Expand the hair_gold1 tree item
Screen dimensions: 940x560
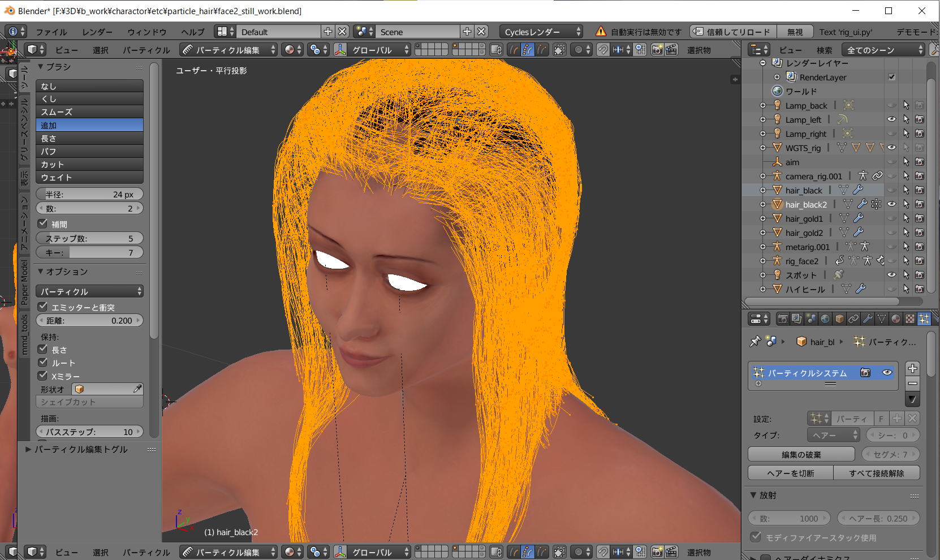click(763, 218)
